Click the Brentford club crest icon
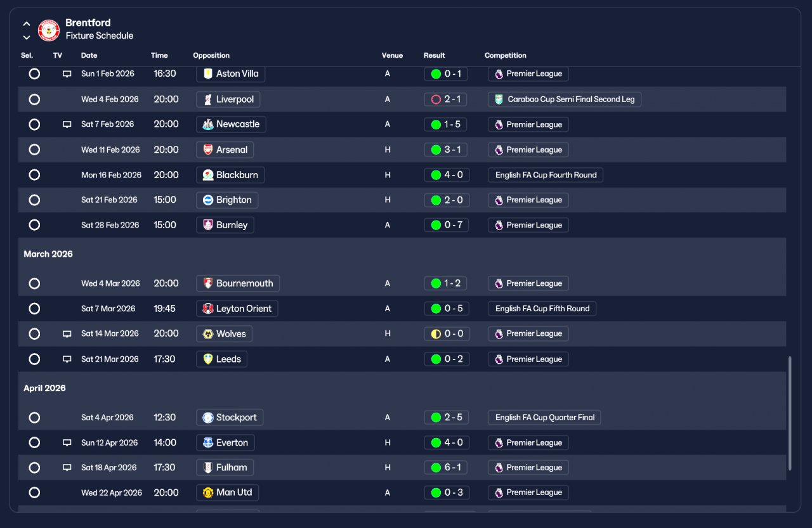 [x=49, y=30]
